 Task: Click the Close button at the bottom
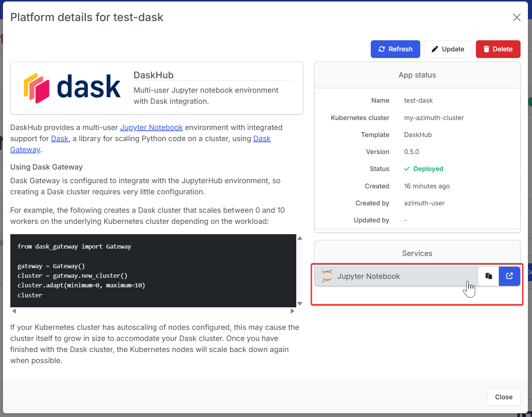[504, 397]
